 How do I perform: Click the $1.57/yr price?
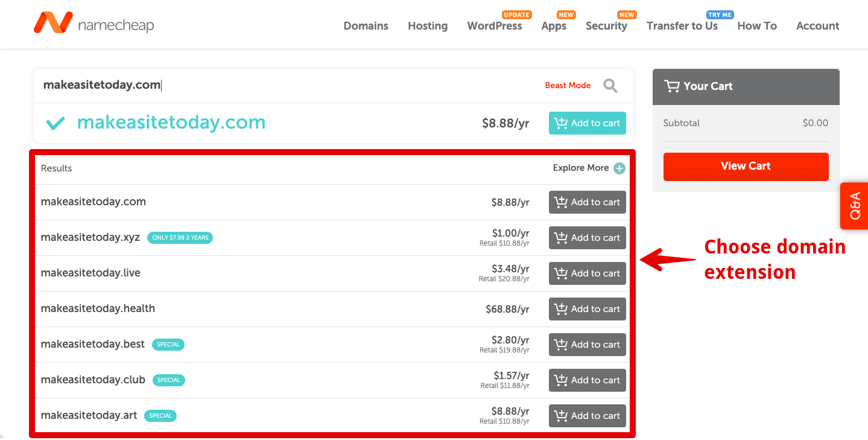pos(512,375)
